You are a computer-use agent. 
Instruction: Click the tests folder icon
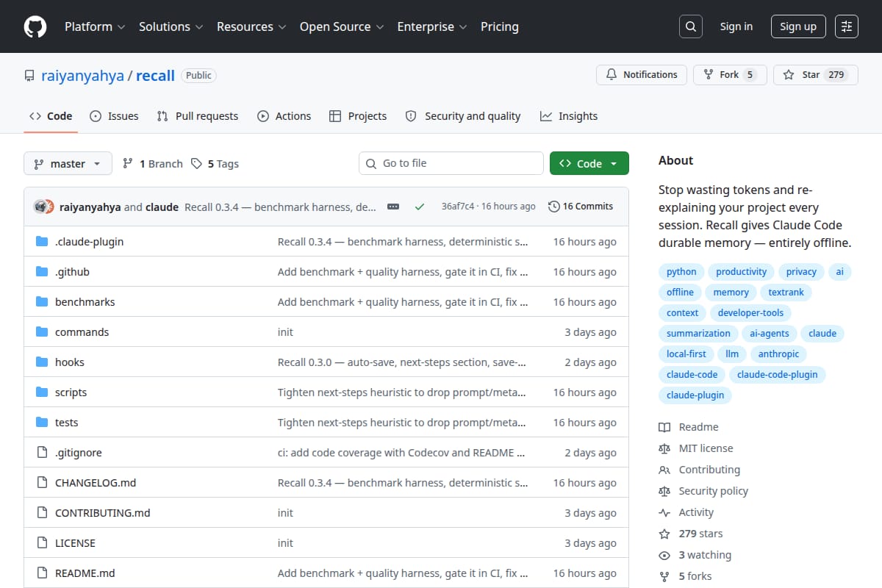42,423
